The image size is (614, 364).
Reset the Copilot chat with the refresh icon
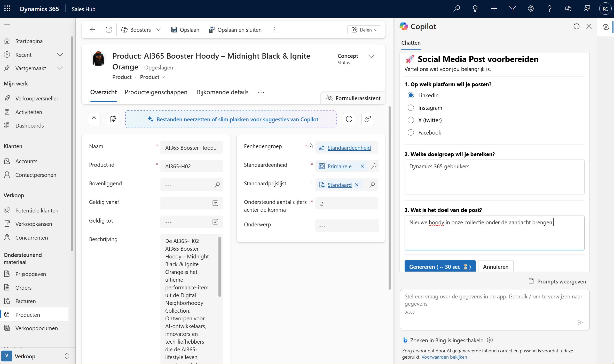[576, 26]
